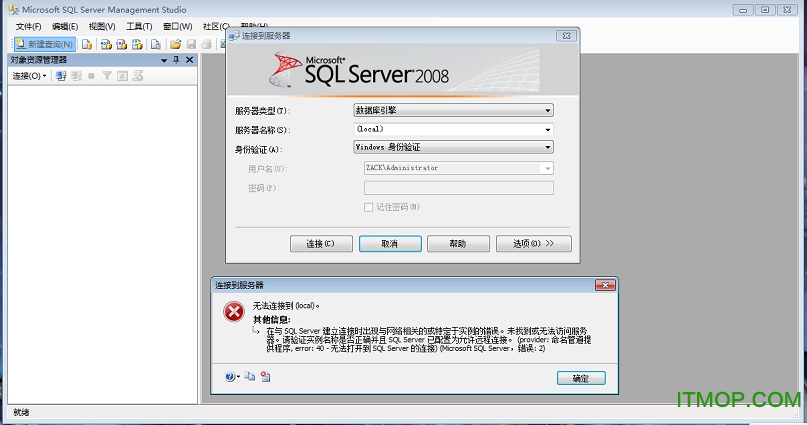This screenshot has height=425, width=807.
Task: Minimize the Management Studio window
Action: pyautogui.click(x=743, y=10)
